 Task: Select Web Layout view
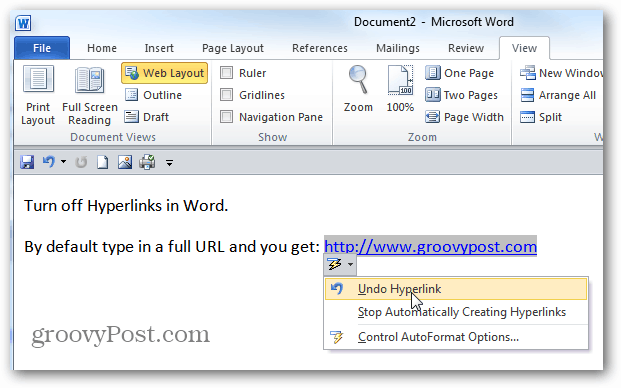(164, 73)
